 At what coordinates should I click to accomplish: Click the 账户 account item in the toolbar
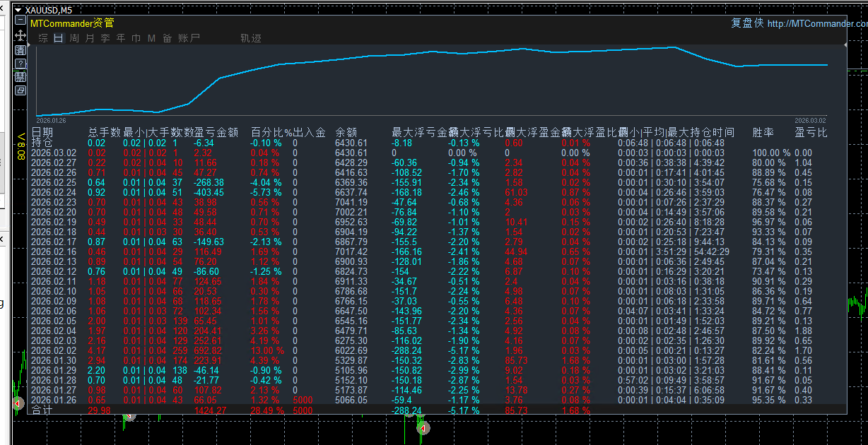click(188, 37)
